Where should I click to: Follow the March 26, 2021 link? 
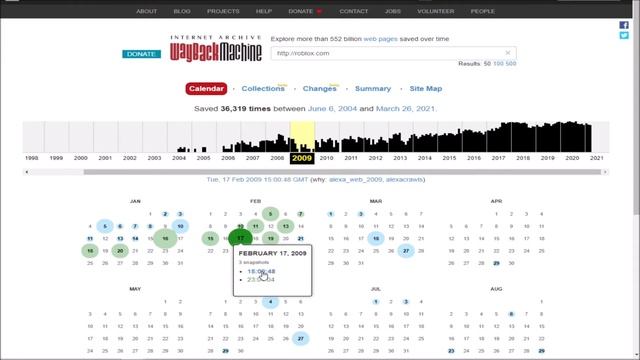tap(405, 109)
